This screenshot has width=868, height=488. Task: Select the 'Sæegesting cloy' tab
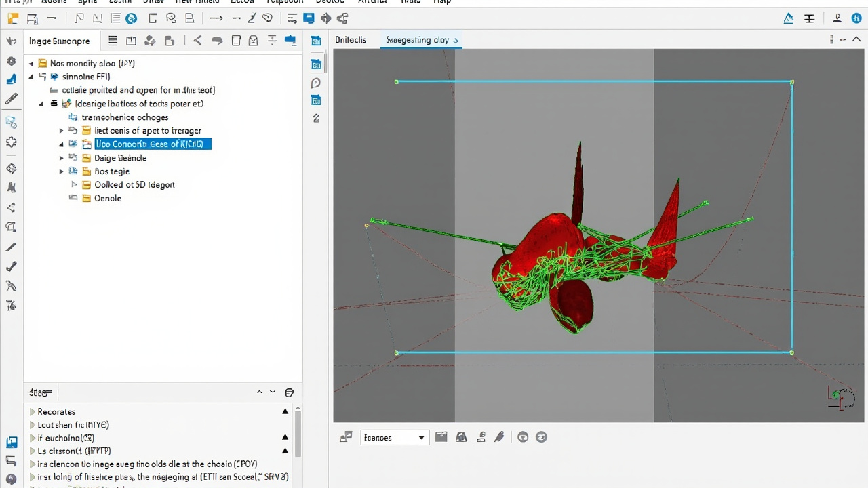click(418, 40)
